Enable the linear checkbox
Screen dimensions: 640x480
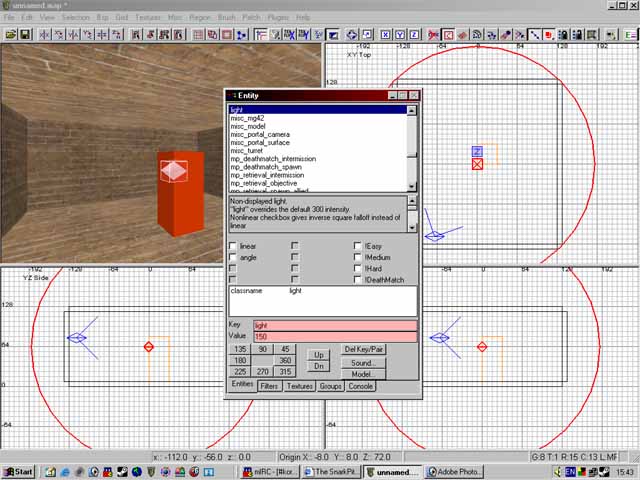pos(233,246)
